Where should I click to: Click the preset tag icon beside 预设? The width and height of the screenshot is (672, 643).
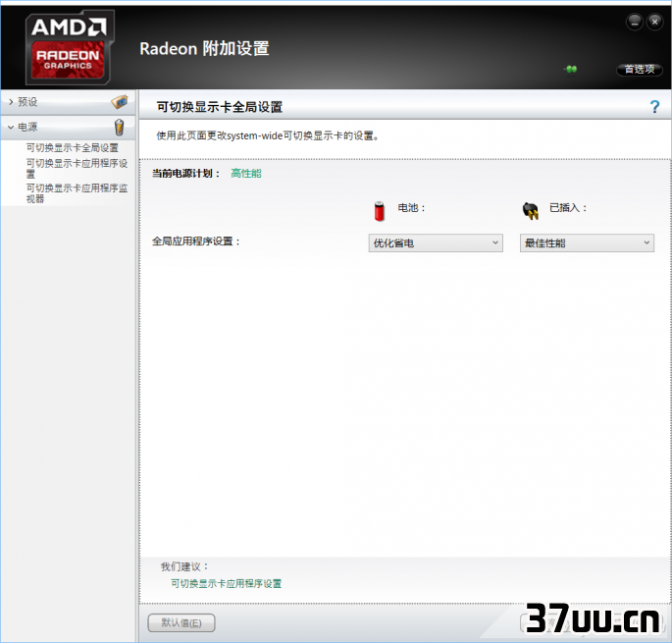(120, 102)
